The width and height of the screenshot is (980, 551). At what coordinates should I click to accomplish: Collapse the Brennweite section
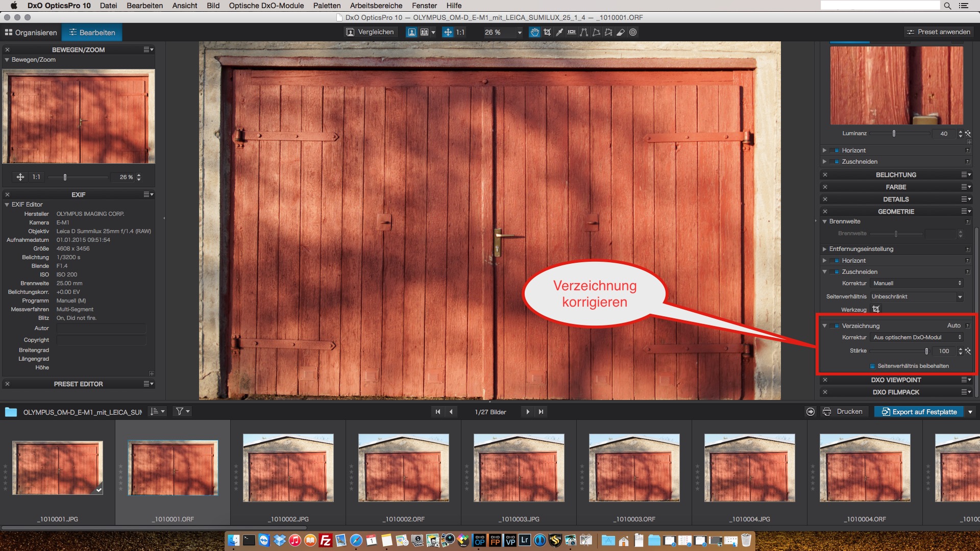tap(824, 221)
